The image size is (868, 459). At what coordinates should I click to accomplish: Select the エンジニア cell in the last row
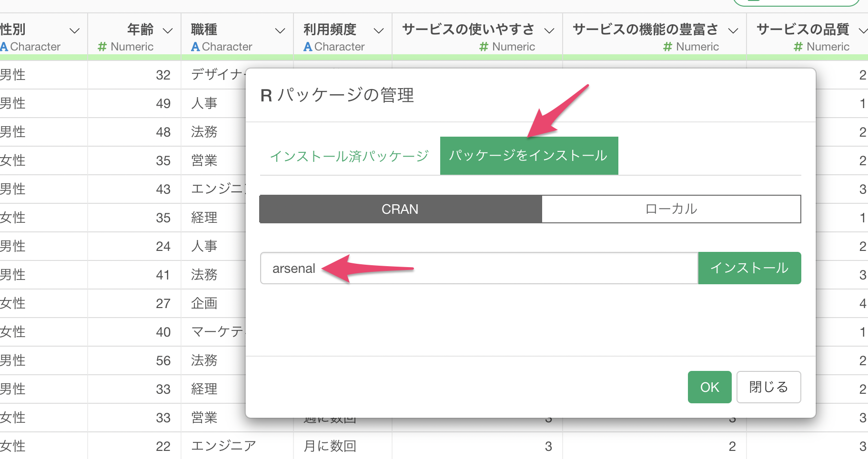coord(223,446)
